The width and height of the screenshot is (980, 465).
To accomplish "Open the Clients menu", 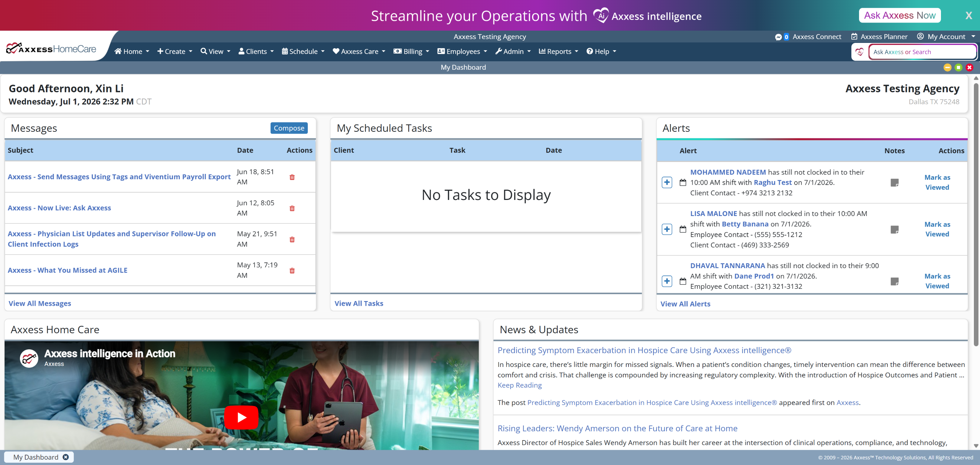I will [256, 51].
